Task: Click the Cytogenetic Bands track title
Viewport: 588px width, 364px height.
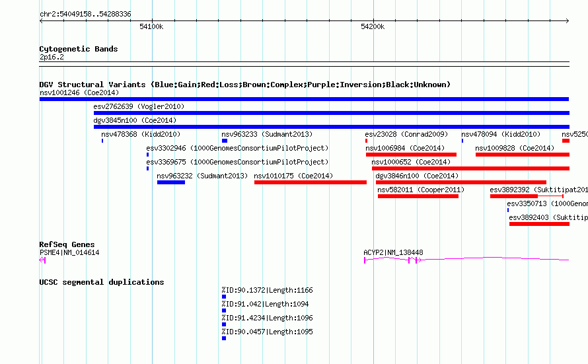Action: pos(79,49)
